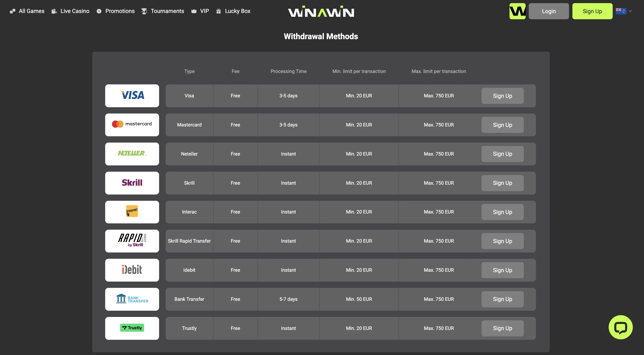This screenshot has width=644, height=355.
Task: Sign Up in Skrill Rapid Transfer row
Action: 503,241
